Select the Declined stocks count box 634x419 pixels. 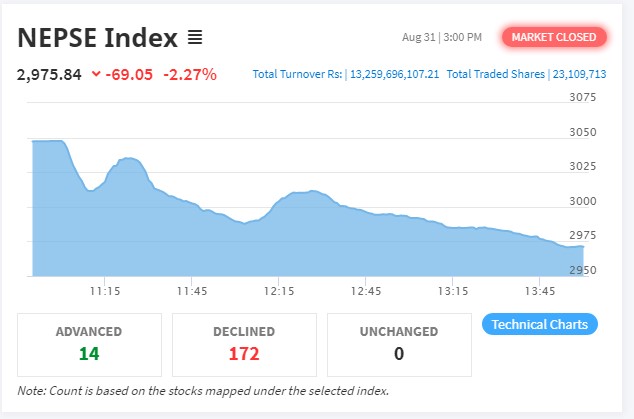click(x=244, y=345)
